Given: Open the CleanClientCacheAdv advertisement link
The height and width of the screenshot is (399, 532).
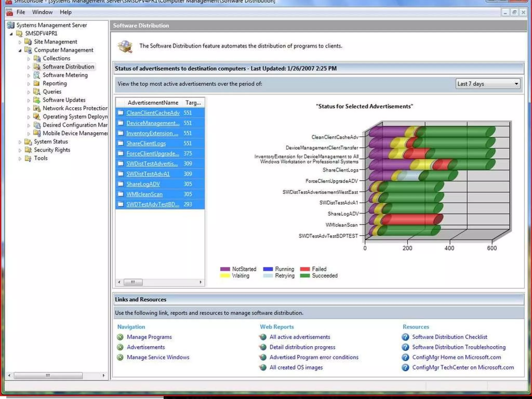Looking at the screenshot, I should click(x=153, y=113).
